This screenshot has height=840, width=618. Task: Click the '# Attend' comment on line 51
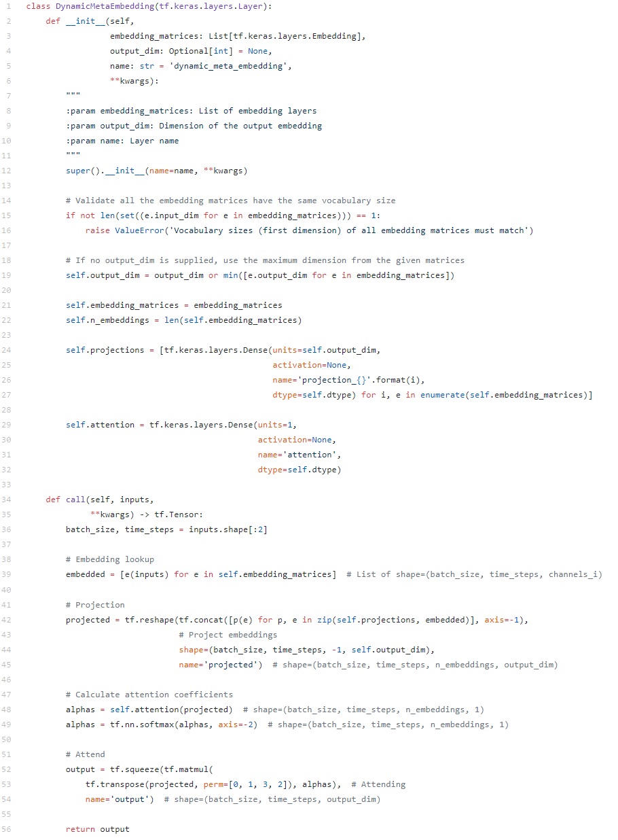(86, 754)
